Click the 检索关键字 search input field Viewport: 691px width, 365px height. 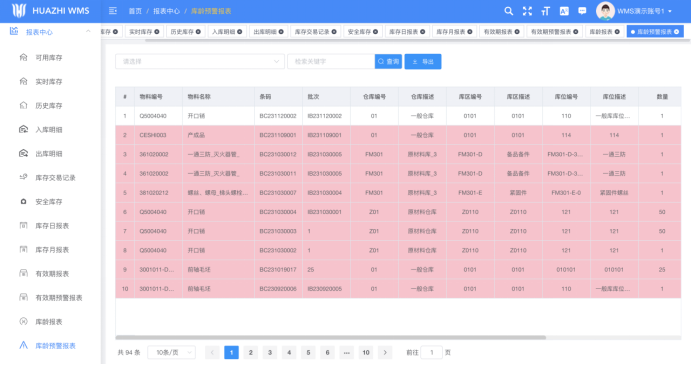pos(331,62)
